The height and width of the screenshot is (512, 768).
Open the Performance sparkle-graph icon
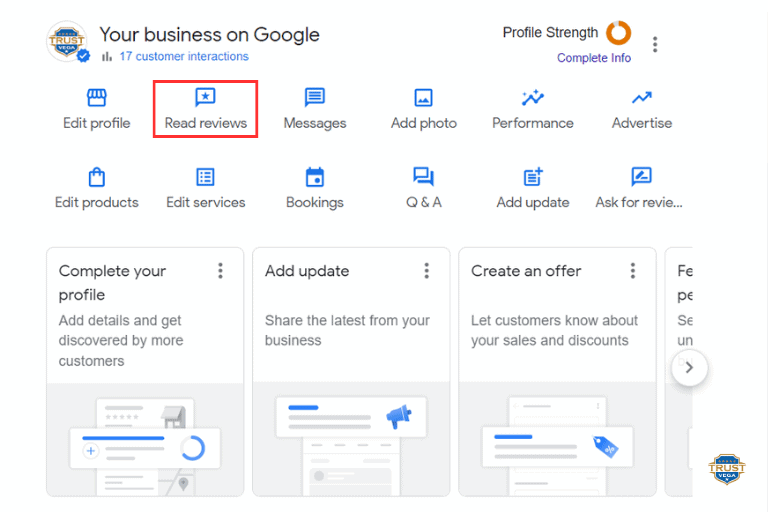point(533,98)
